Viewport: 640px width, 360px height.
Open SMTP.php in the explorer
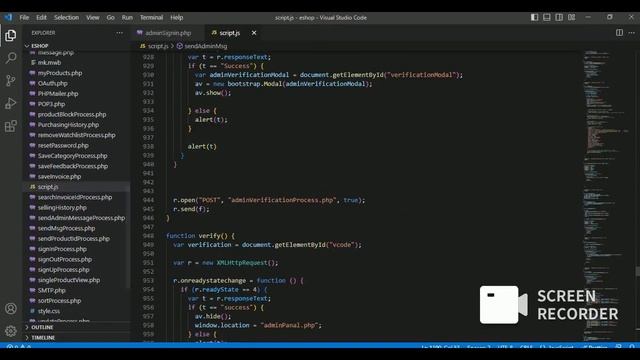click(x=51, y=290)
